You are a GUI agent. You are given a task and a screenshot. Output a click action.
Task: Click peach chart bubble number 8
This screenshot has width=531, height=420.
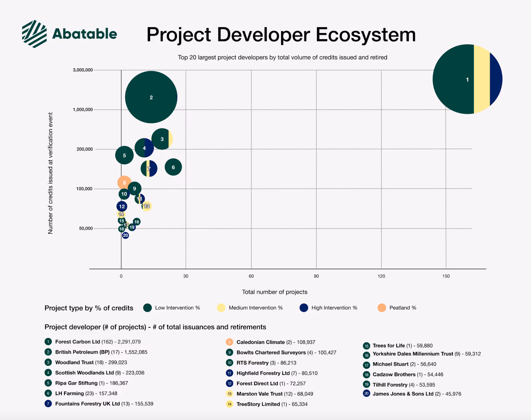[124, 182]
